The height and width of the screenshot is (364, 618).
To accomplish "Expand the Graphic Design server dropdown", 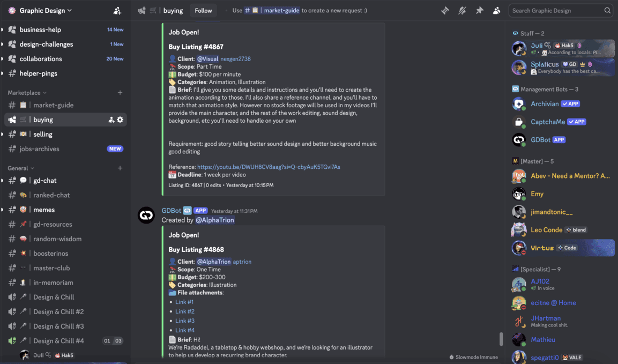I will [42, 10].
